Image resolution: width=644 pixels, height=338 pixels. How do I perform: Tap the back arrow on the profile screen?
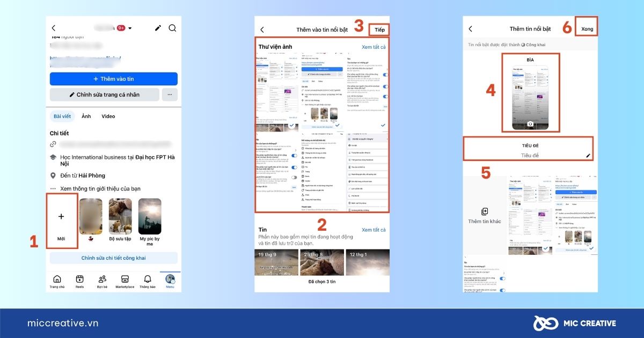point(53,28)
